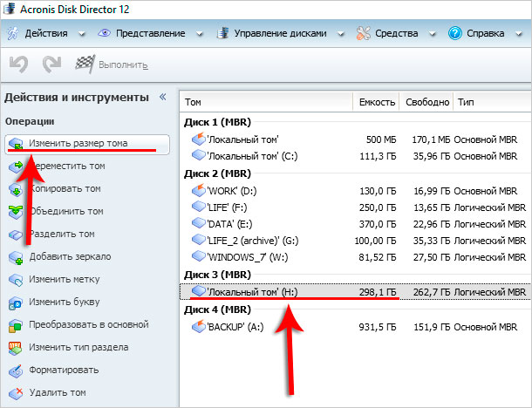The width and height of the screenshot is (532, 408).
Task: Choose Объединить том operation
Action: coord(66,212)
